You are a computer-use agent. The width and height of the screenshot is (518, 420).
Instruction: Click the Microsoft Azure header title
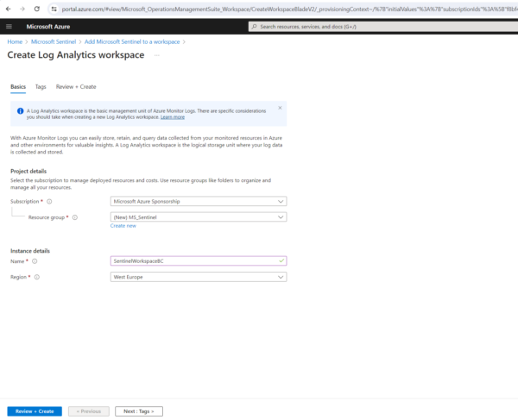click(47, 27)
